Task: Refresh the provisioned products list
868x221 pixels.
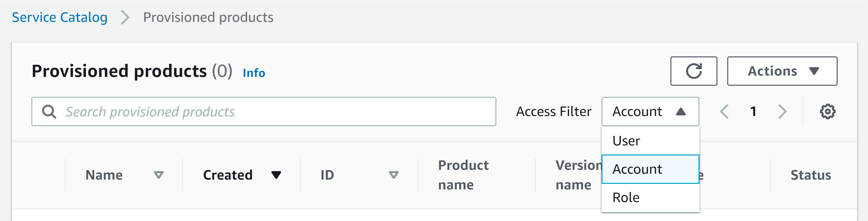Action: (694, 71)
